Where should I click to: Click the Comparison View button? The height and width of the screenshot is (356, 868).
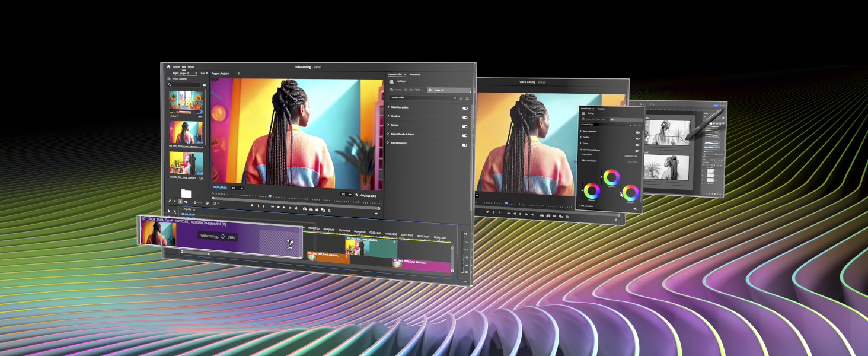[x=630, y=155]
